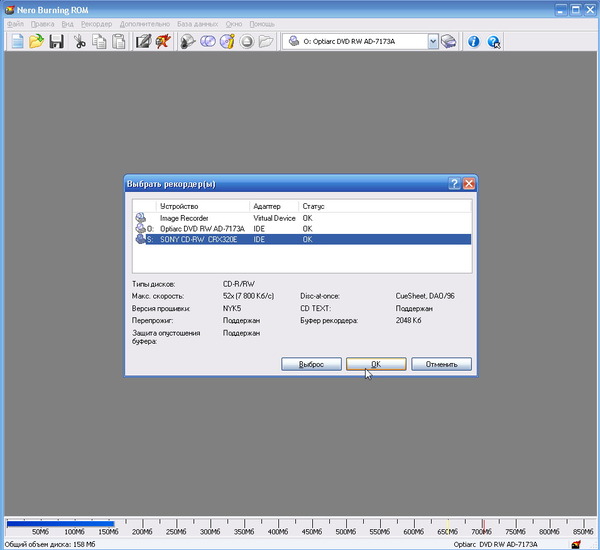Viewport: 600px width, 550px height.
Task: Open the База данных menu
Action: tap(197, 24)
